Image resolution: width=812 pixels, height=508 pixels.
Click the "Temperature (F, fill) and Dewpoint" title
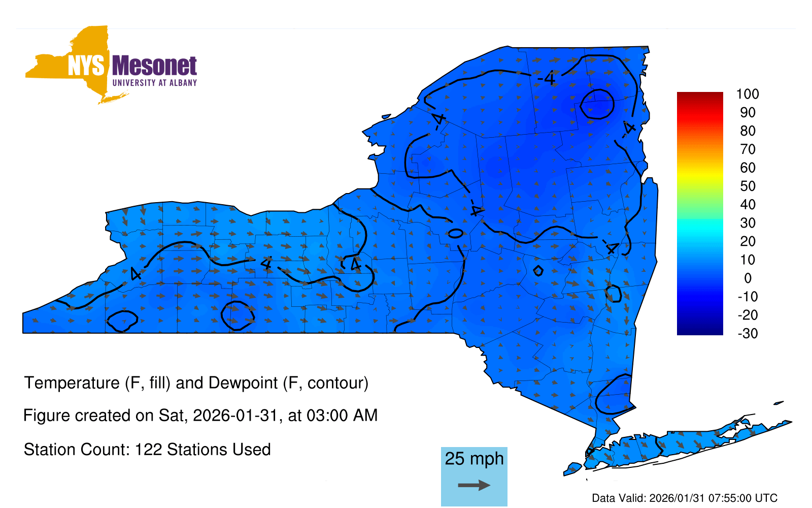coord(196,383)
